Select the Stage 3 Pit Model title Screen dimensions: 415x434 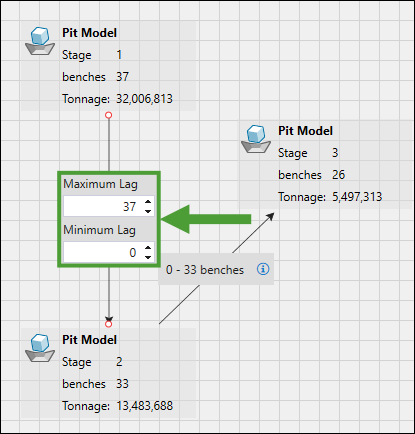pos(305,131)
